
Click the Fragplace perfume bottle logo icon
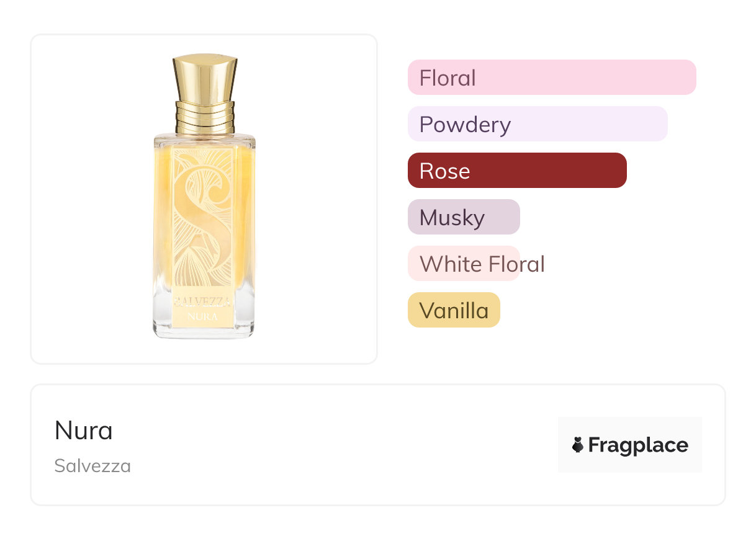click(x=578, y=445)
